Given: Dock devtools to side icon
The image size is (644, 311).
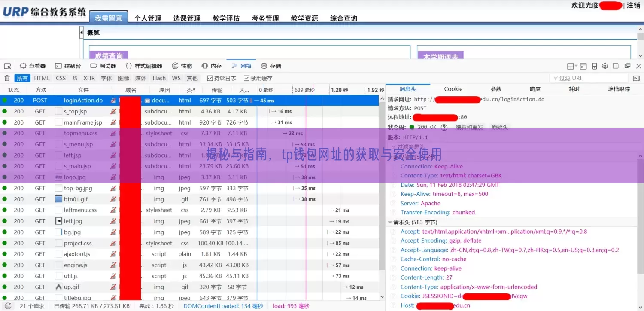Looking at the screenshot, I should [616, 66].
